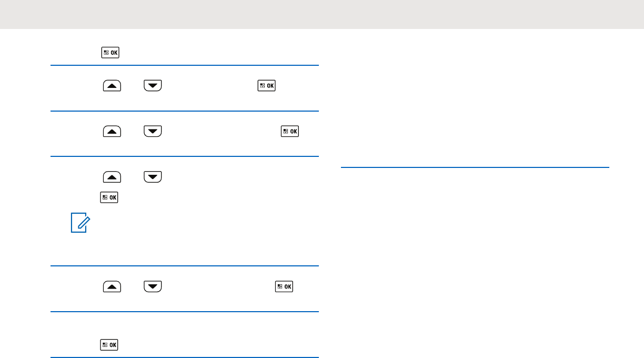The width and height of the screenshot is (644, 358).
Task: Click the OK icon ending the second arrow row
Action: (290, 131)
